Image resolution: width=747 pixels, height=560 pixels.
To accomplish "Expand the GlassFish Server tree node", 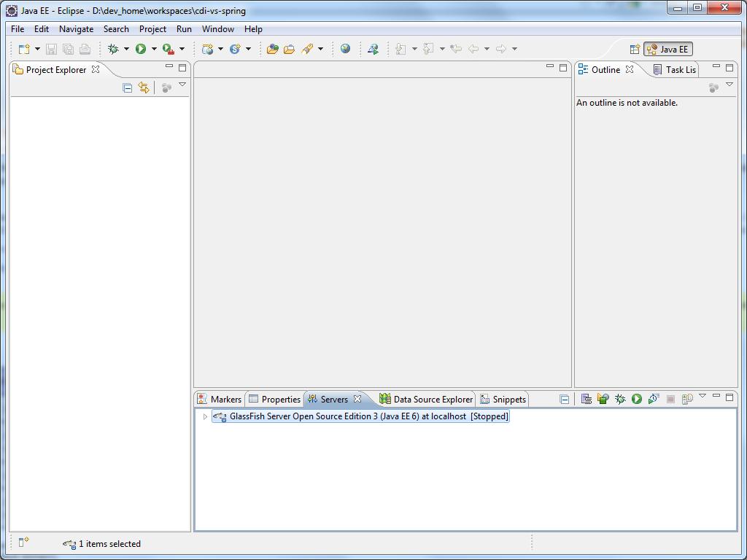I will 204,416.
